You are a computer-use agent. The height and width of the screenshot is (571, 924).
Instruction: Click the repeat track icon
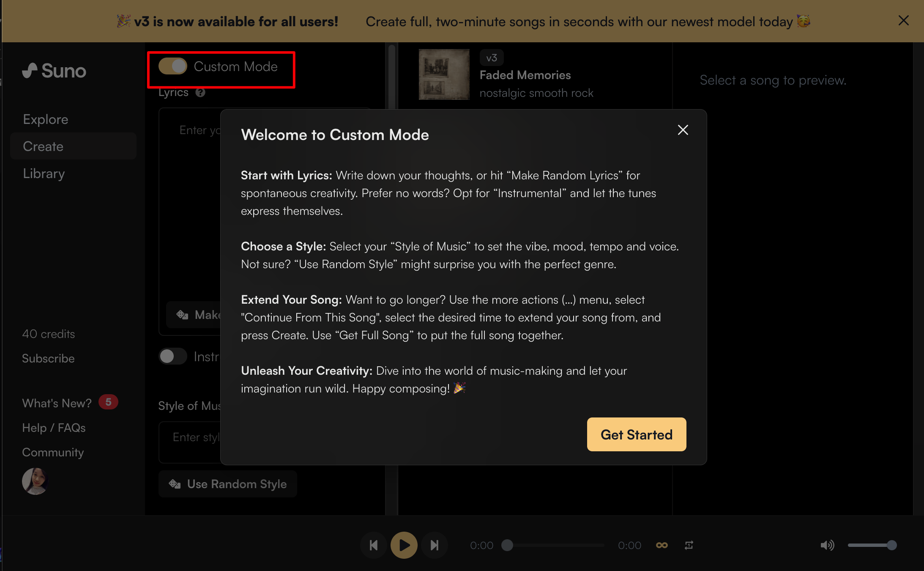(689, 545)
